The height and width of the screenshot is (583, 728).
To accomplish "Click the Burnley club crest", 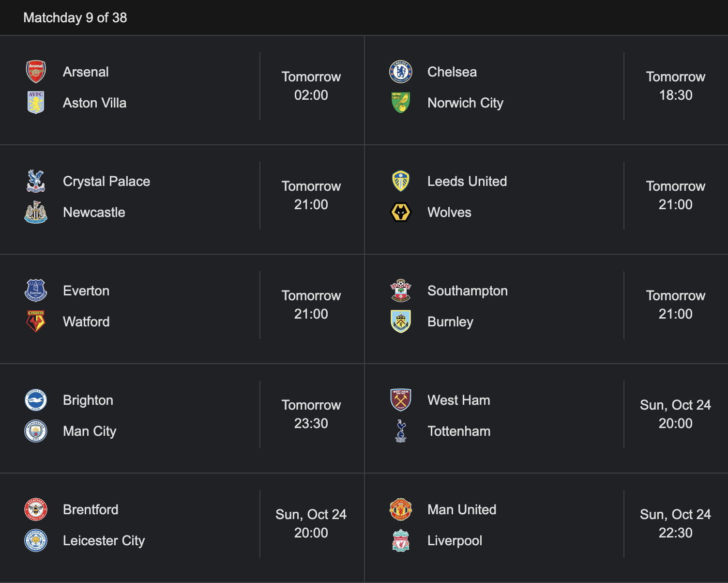I will click(x=401, y=322).
